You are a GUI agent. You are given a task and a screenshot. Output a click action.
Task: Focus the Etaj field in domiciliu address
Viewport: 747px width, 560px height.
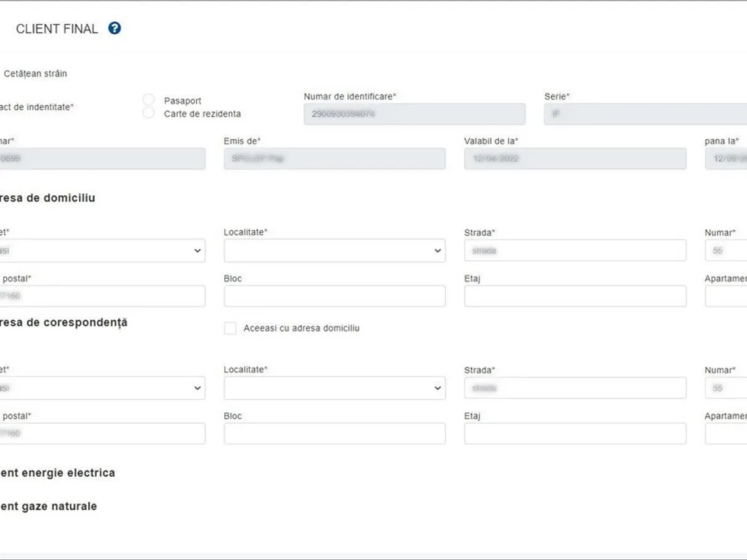(x=575, y=296)
